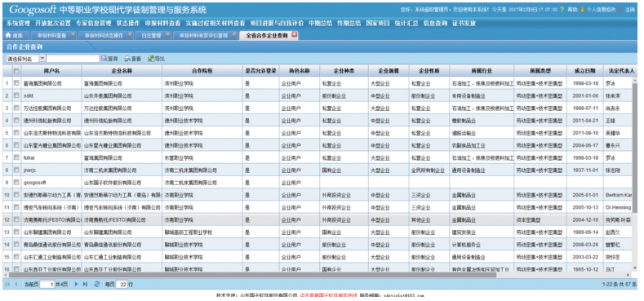Open the 桌面 home tab icon

point(8,36)
